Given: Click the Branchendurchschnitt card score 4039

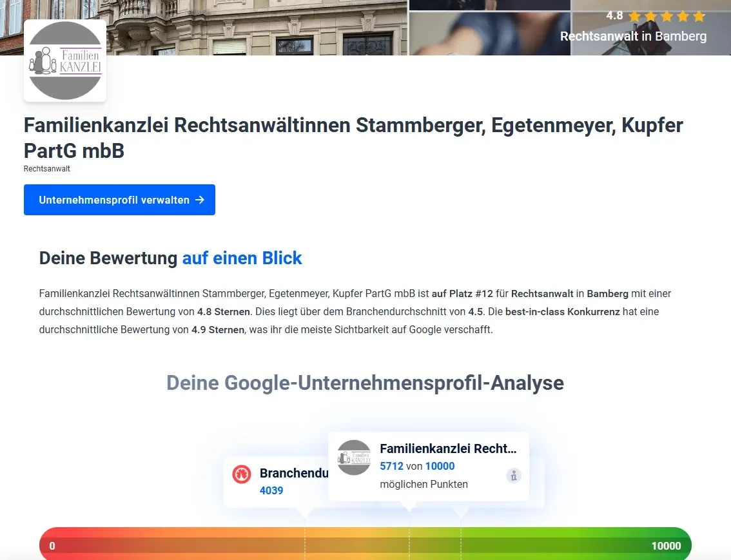Looking at the screenshot, I should (271, 490).
